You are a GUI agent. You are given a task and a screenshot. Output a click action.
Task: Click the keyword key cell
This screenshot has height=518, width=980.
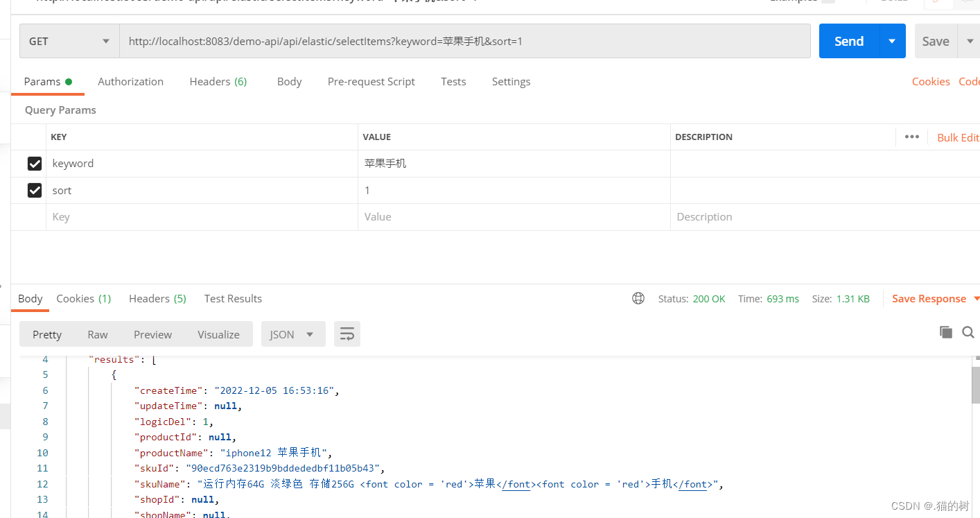pos(202,164)
